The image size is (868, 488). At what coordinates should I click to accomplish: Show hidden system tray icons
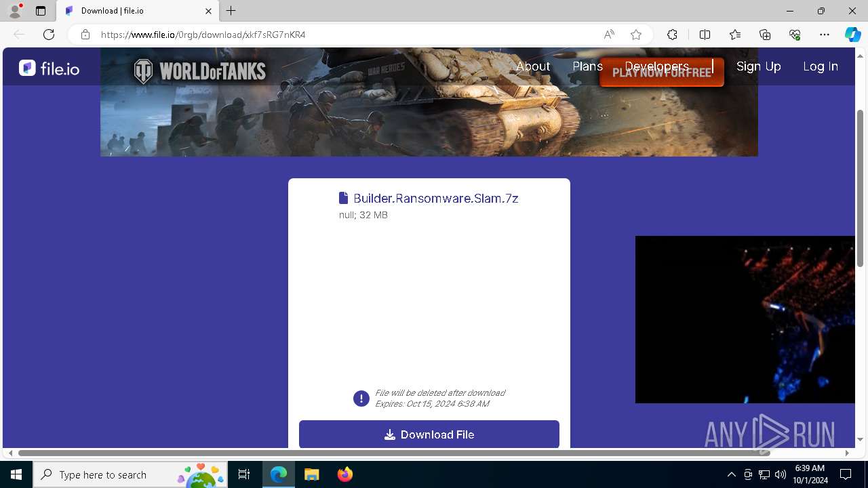731,474
